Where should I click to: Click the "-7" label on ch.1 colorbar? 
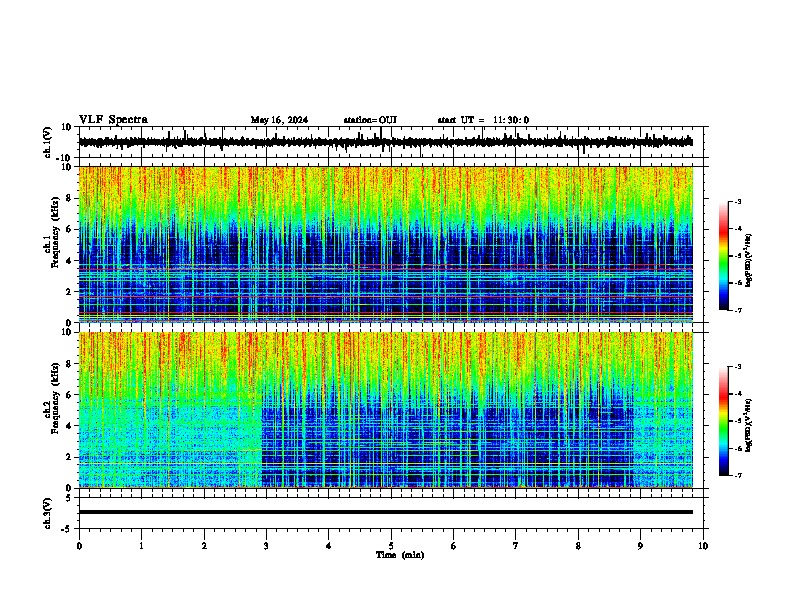click(x=737, y=310)
